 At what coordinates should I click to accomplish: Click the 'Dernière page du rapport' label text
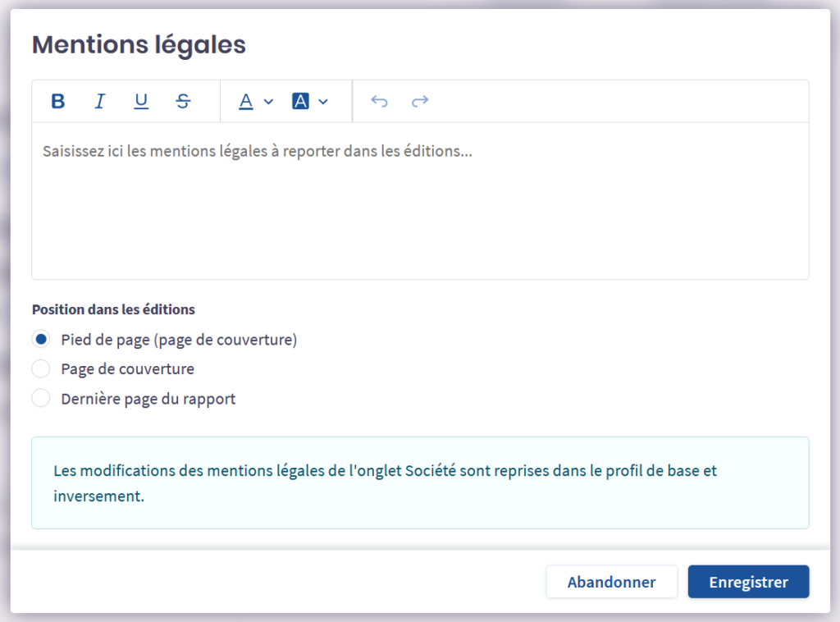pyautogui.click(x=148, y=399)
